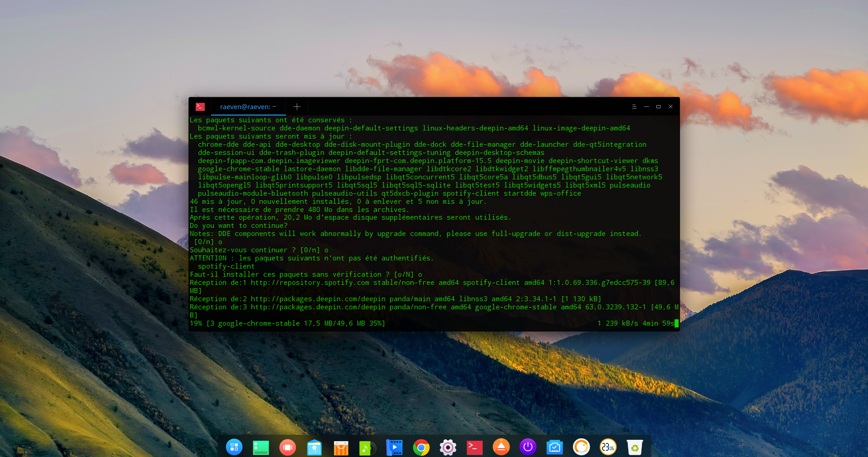The image size is (868, 457).
Task: Click 'Les paquets suivants seront mis à jour' line
Action: (271, 136)
